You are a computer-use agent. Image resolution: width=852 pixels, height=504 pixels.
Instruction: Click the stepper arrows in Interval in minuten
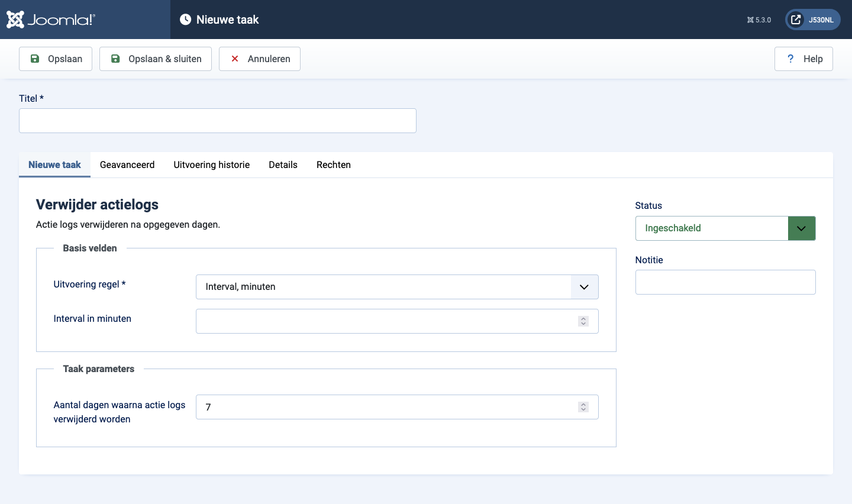pyautogui.click(x=583, y=321)
